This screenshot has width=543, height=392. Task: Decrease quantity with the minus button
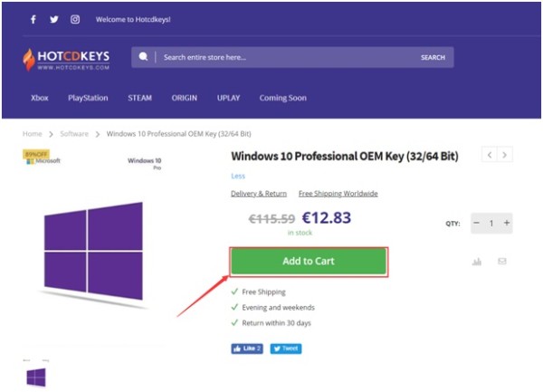[x=477, y=223]
